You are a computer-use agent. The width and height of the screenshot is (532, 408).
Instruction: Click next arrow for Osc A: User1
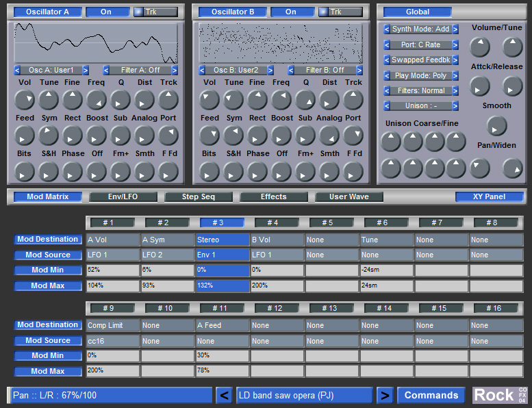(86, 71)
